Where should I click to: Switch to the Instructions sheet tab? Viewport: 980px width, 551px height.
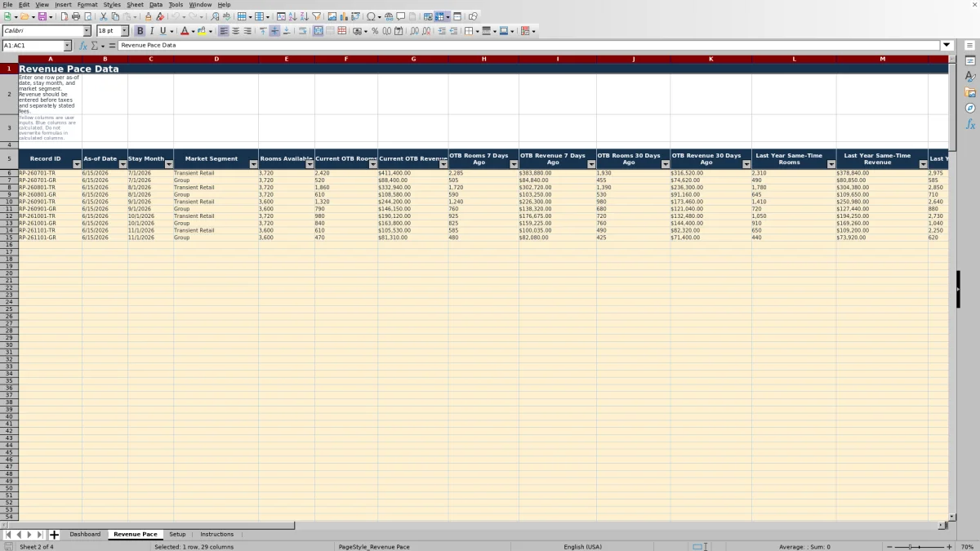tap(217, 535)
